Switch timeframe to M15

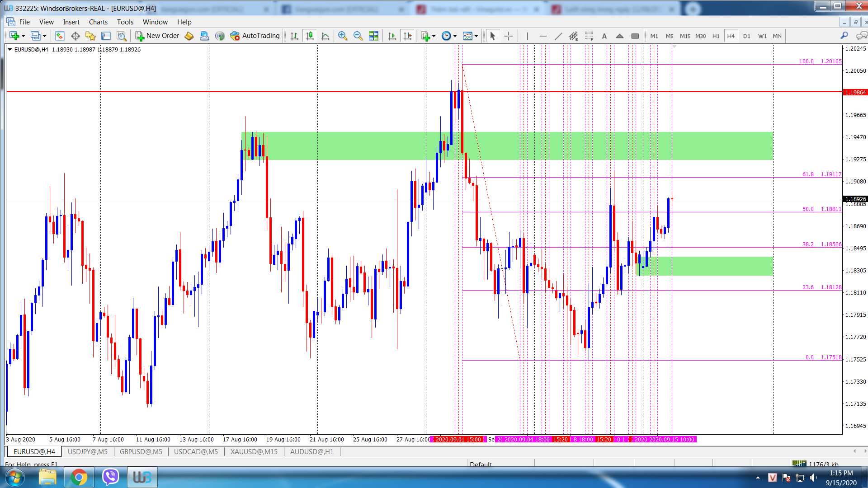685,36
